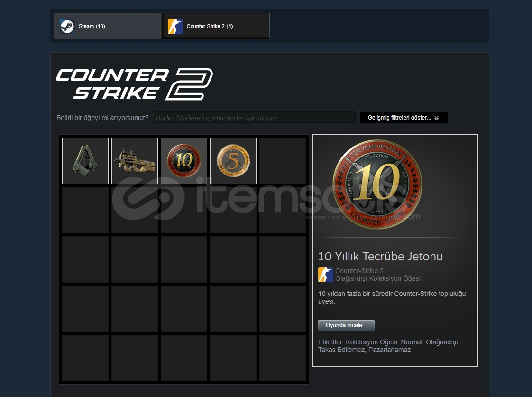Select the 5 year veteran coin item

(233, 161)
